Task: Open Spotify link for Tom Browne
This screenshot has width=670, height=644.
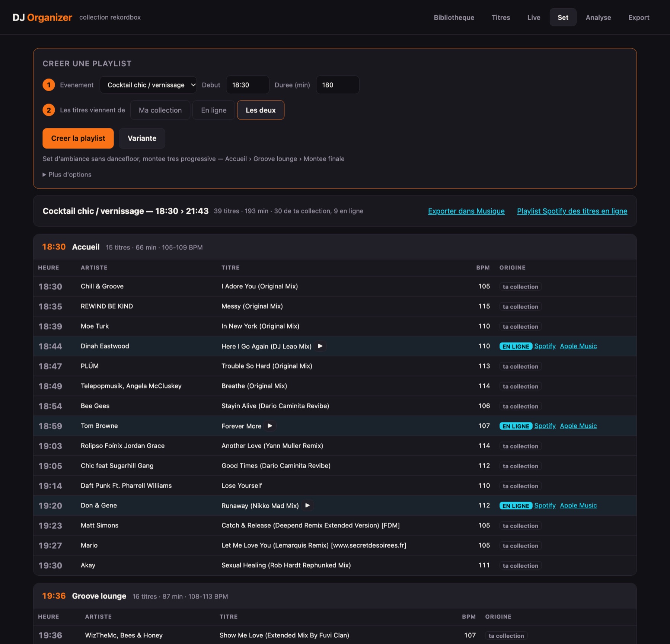Action: 545,426
